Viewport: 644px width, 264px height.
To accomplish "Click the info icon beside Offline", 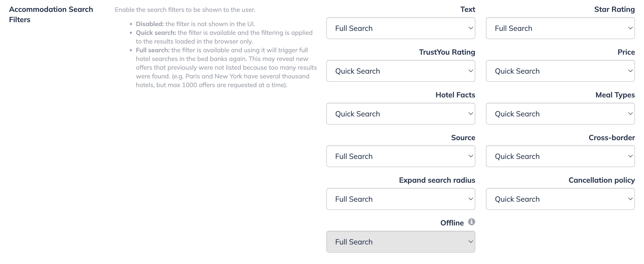I will tap(471, 222).
